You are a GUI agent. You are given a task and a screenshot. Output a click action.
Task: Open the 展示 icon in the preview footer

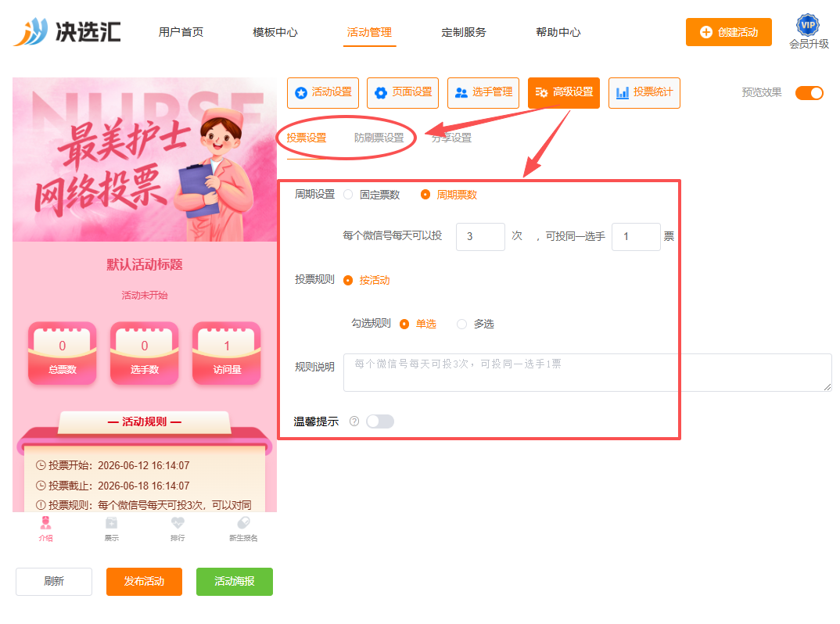coord(111,523)
